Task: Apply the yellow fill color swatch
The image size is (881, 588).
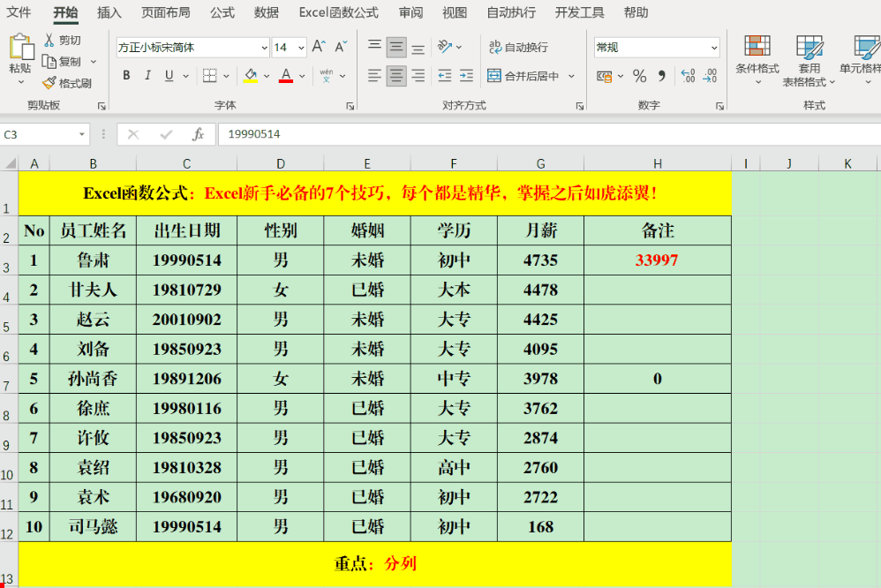Action: point(250,76)
